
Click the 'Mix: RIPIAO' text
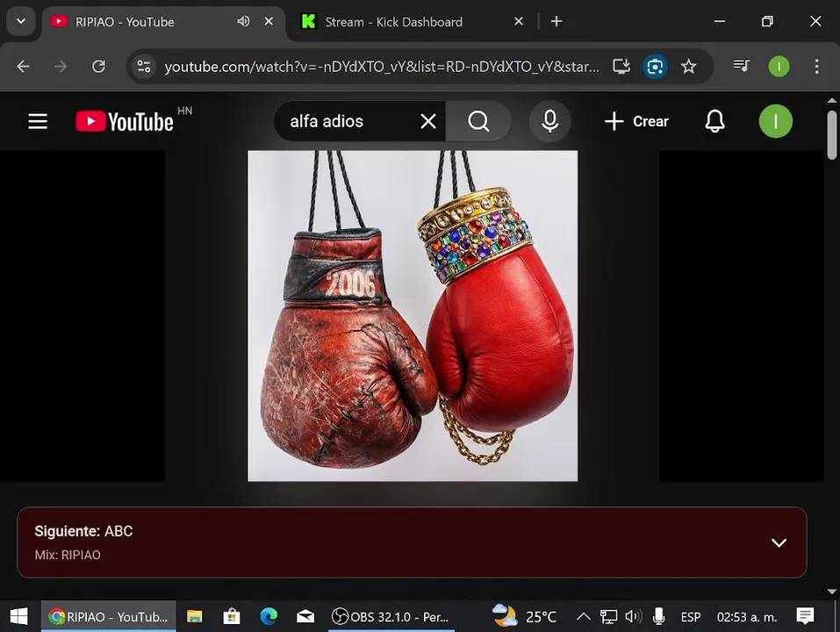68,555
